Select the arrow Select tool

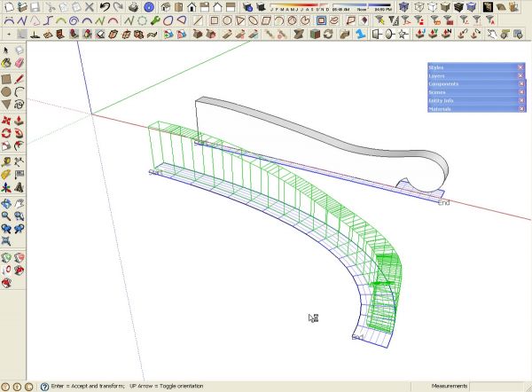[x=6, y=51]
